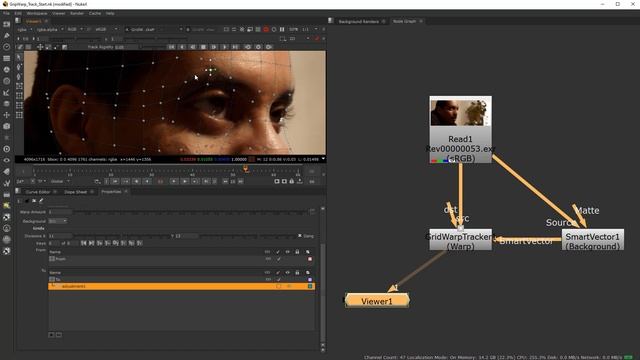Click the Draw nodes icon in left toolbar
Image resolution: width=640 pixels, height=360 pixels.
point(7,36)
